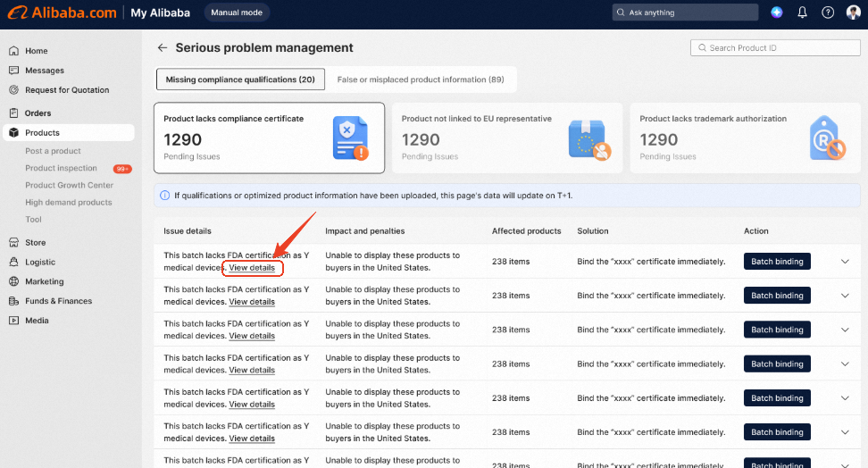This screenshot has height=468, width=868.
Task: Click the Serious problem management page title
Action: 264,47
